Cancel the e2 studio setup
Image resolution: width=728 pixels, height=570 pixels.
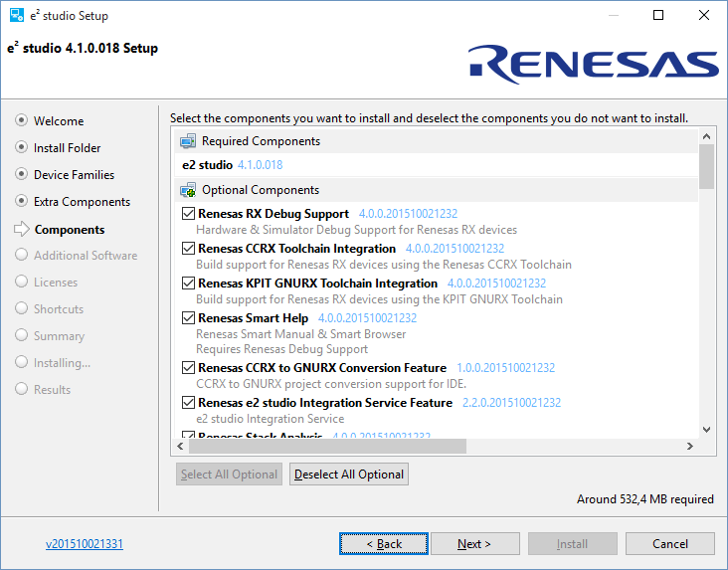[x=669, y=544]
